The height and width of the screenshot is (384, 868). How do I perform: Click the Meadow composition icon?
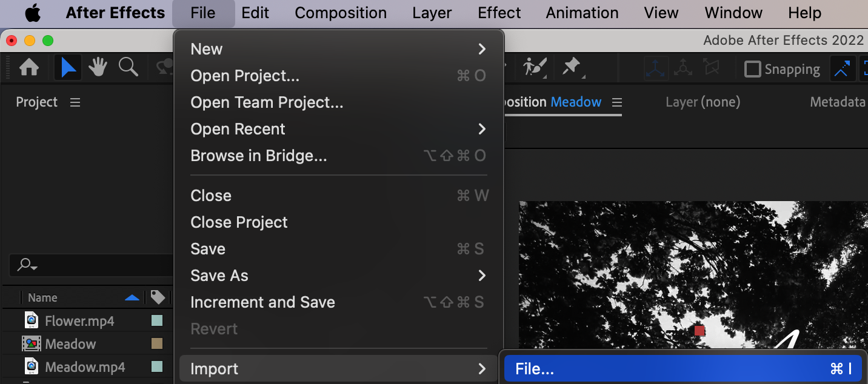click(32, 344)
